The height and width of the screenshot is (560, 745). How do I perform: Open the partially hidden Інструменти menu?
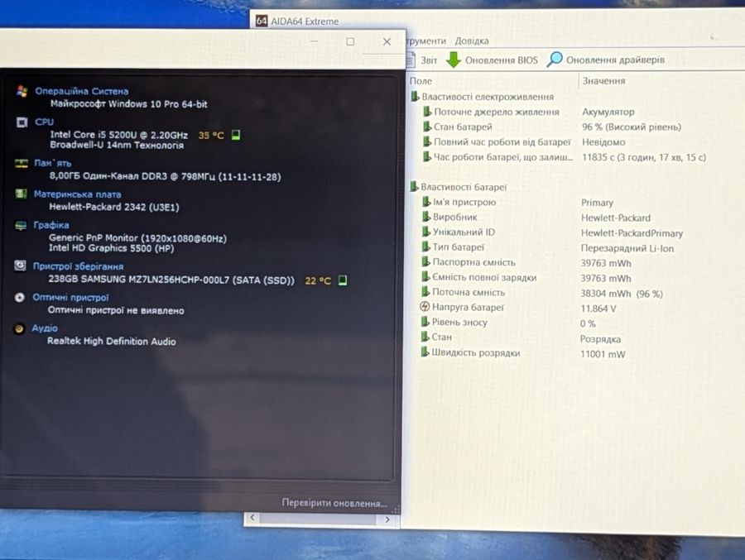click(426, 41)
